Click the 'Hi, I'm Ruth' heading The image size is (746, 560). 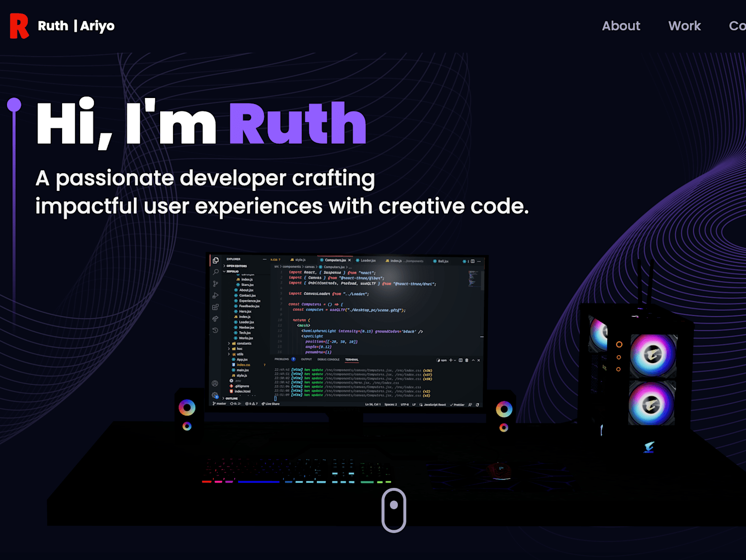click(201, 123)
